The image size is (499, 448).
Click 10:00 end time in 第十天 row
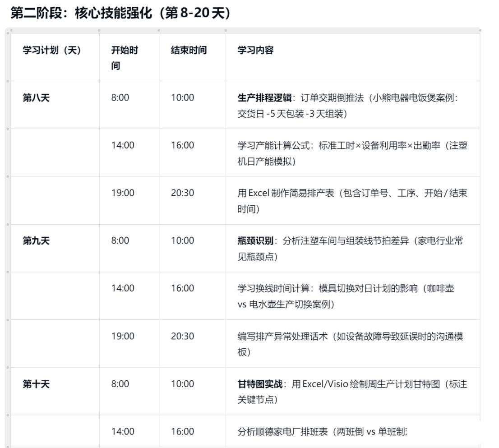click(182, 384)
